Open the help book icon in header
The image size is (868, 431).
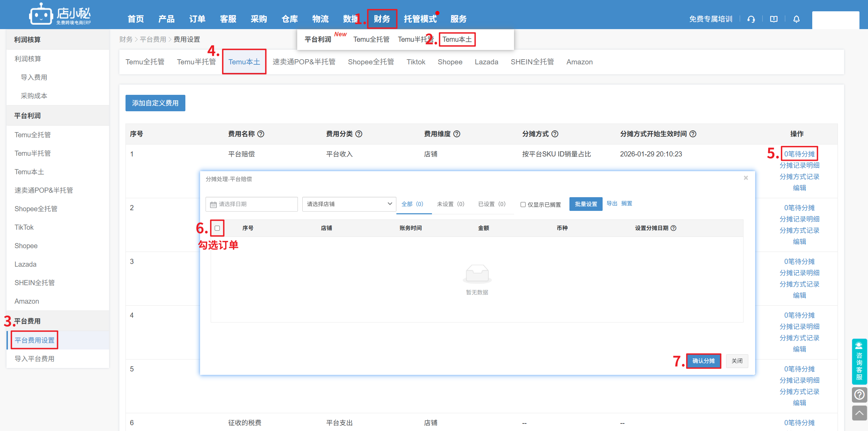pos(774,19)
